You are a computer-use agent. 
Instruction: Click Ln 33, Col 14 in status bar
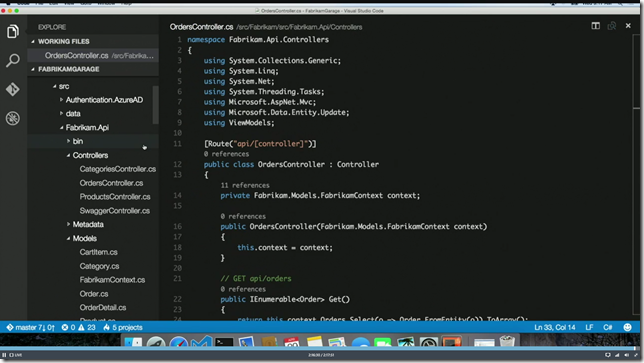click(x=554, y=327)
